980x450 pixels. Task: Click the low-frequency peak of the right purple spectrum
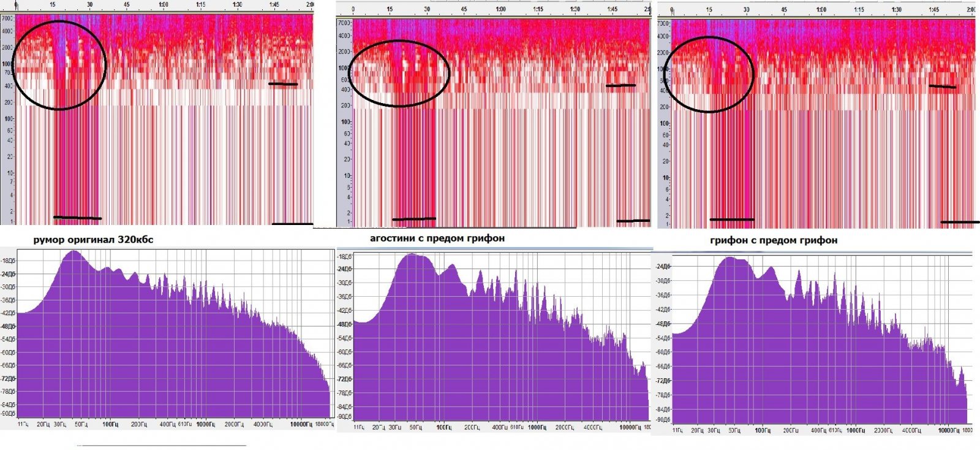pos(730,258)
